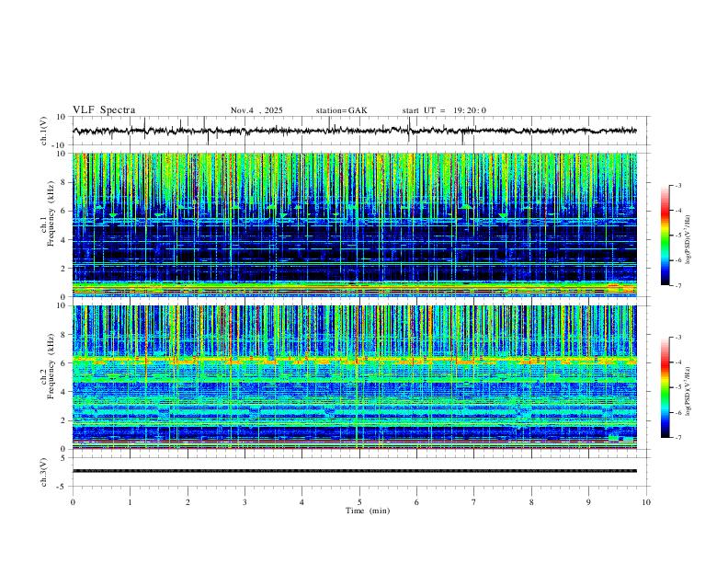Click the 'ch.1(V)' waveform axis label
Image resolution: width=728 pixels, height=563 pixels.
(x=44, y=131)
